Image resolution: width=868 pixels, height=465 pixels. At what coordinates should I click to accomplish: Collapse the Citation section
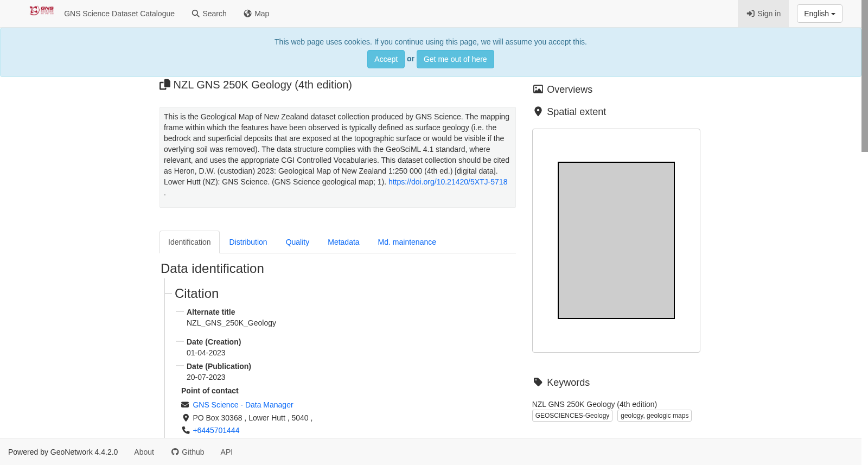[x=196, y=294]
